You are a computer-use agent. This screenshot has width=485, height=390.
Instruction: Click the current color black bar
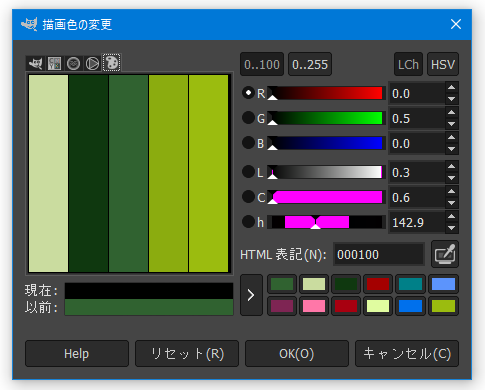click(x=149, y=291)
